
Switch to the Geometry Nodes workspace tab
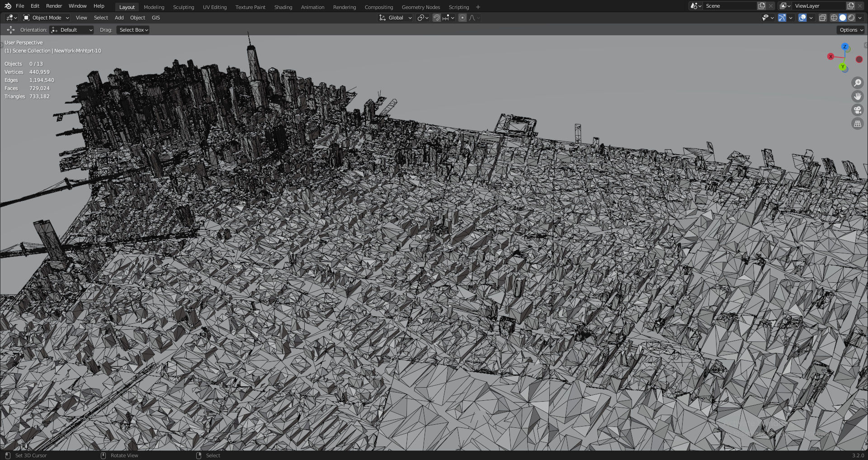421,7
